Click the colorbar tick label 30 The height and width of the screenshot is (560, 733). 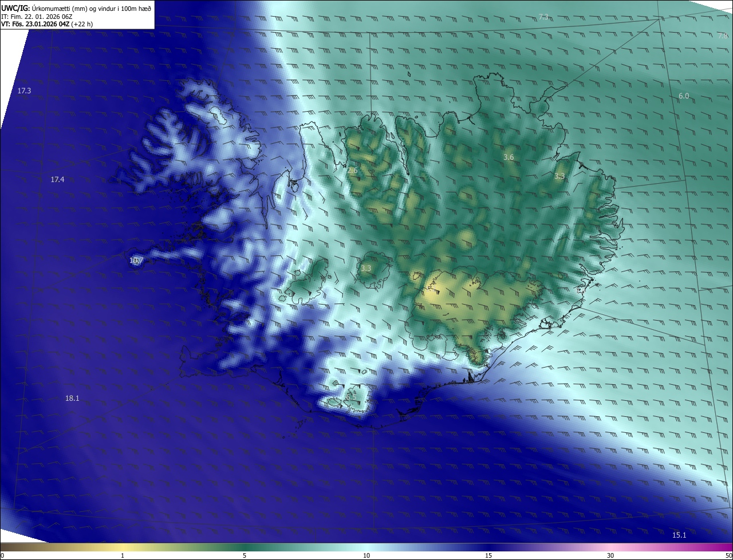coord(610,555)
